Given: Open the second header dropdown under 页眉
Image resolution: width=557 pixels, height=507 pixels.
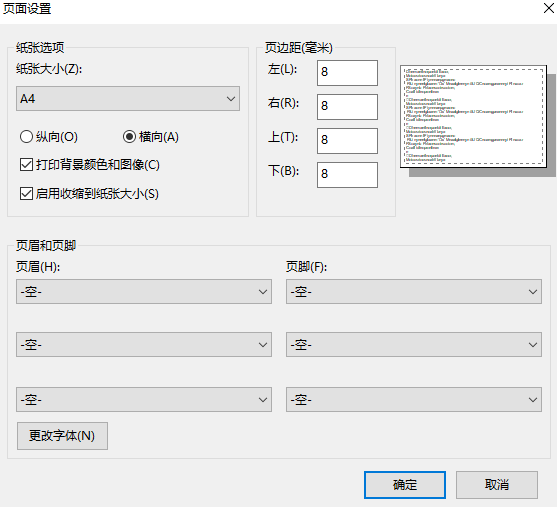Looking at the screenshot, I should (x=144, y=345).
